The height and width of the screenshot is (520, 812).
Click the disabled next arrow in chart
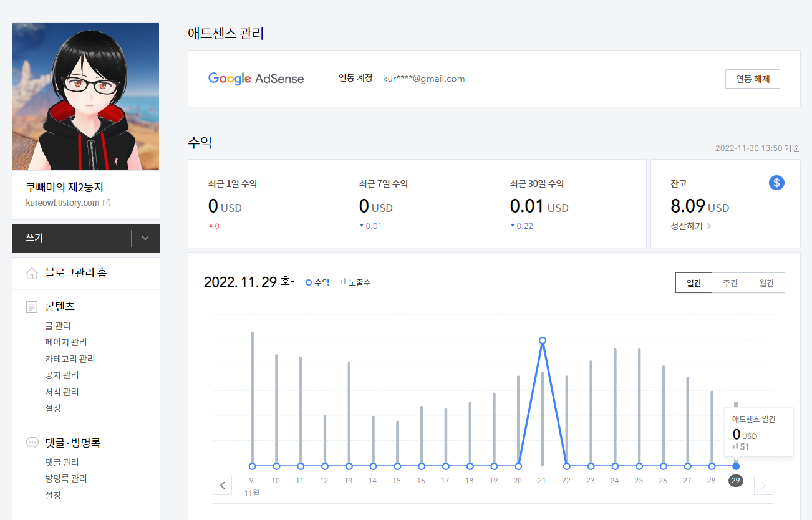click(x=763, y=485)
